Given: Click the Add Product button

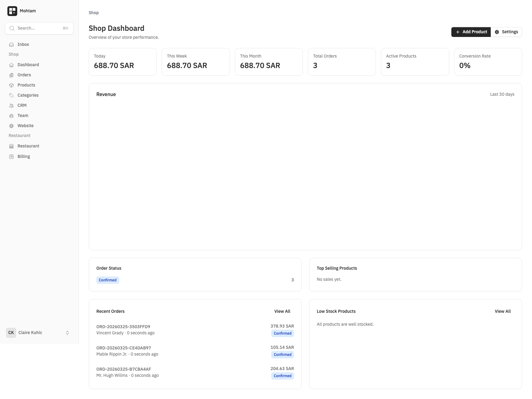Looking at the screenshot, I should (471, 32).
